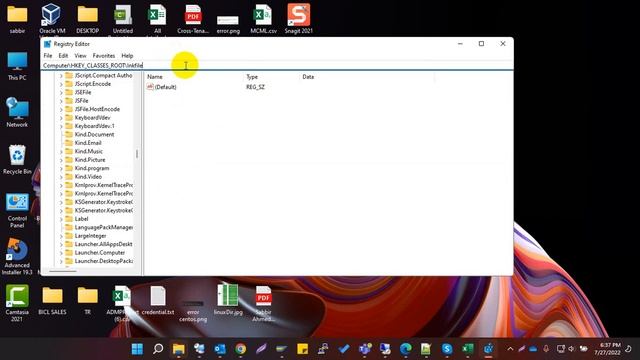The width and height of the screenshot is (640, 360).
Task: Expand the Kind.Picture key chevron
Action: [61, 160]
